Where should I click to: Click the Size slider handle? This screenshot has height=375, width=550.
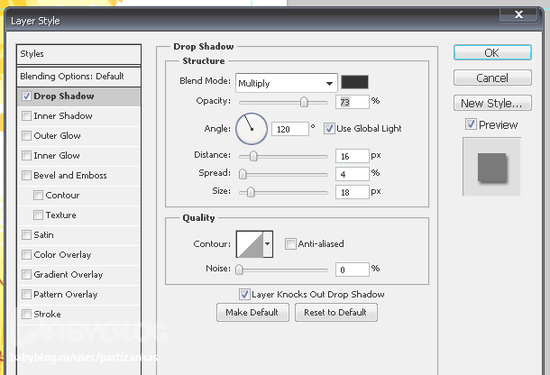point(250,192)
